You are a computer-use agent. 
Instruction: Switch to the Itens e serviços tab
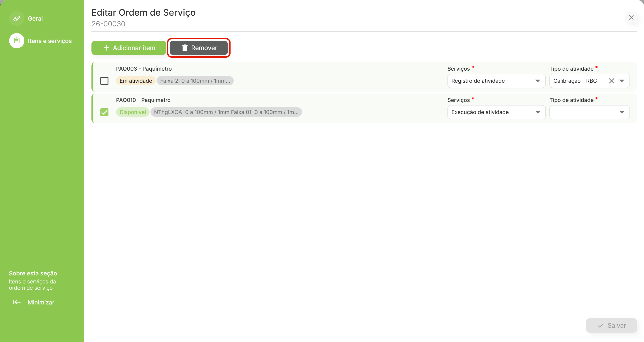(50, 41)
